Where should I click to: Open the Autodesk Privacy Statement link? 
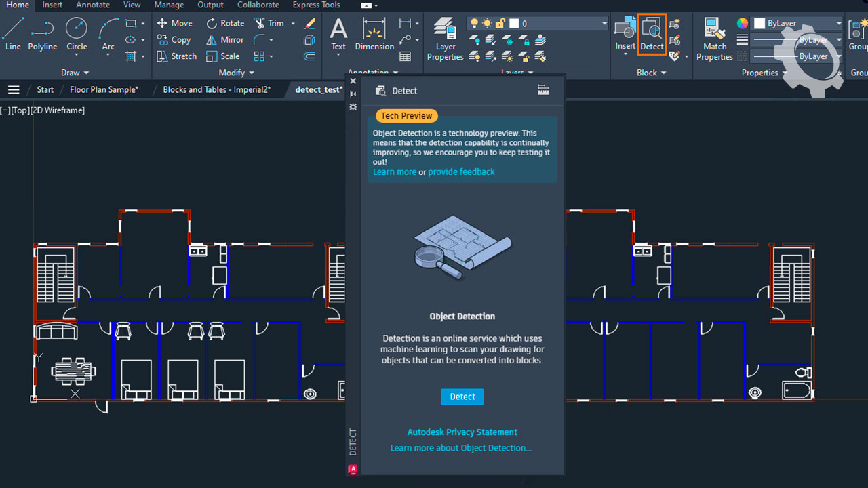462,432
